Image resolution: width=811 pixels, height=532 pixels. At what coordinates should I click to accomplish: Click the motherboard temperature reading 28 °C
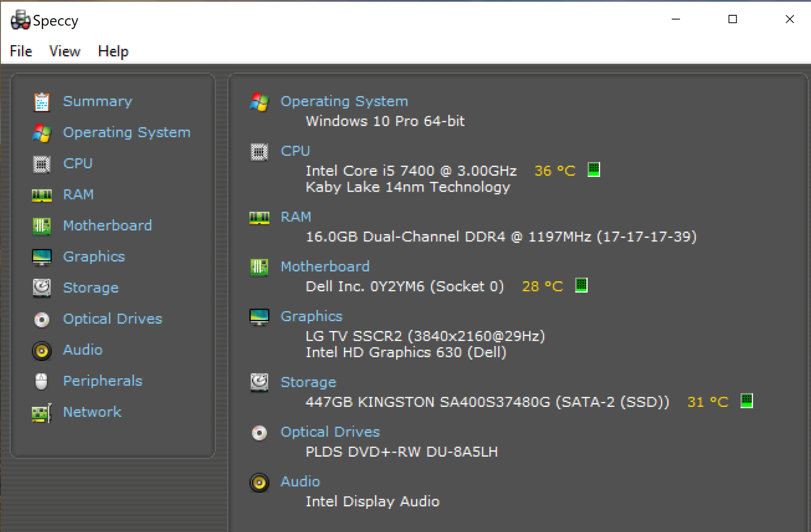pyautogui.click(x=542, y=287)
